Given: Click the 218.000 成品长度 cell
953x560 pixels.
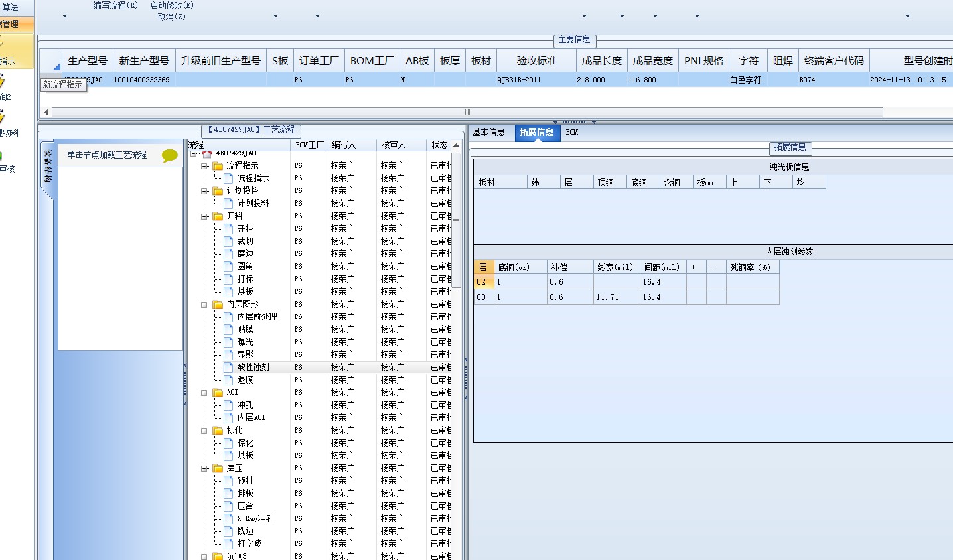Looking at the screenshot, I should point(601,80).
